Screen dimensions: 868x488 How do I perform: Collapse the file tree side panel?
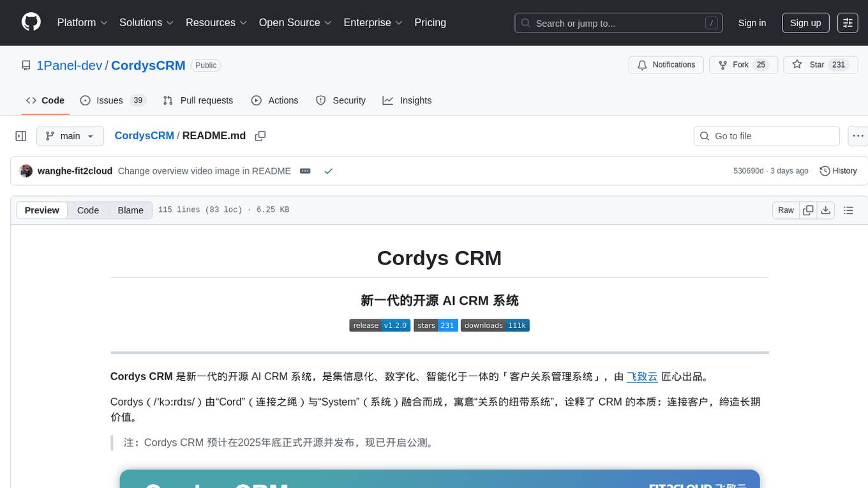click(21, 136)
